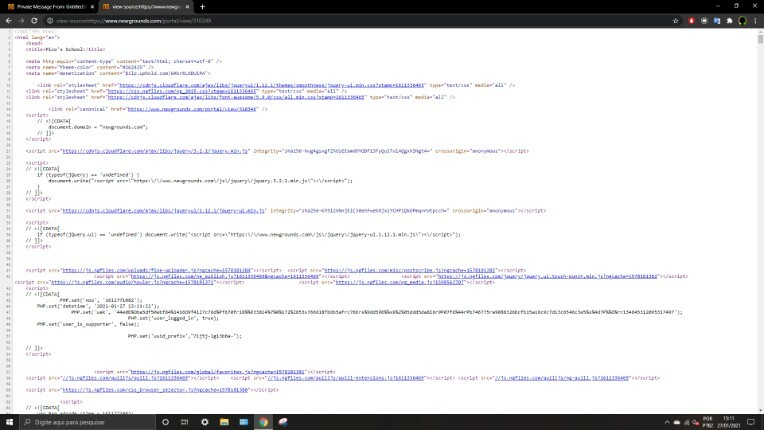Open the global favorites.js script link
Image resolution: width=764 pixels, height=430 pixels.
point(217,372)
